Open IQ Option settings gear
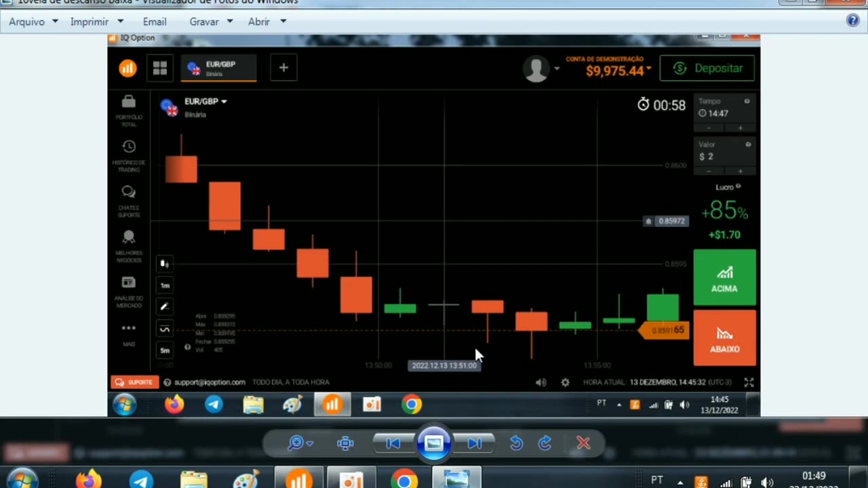 pyautogui.click(x=565, y=382)
